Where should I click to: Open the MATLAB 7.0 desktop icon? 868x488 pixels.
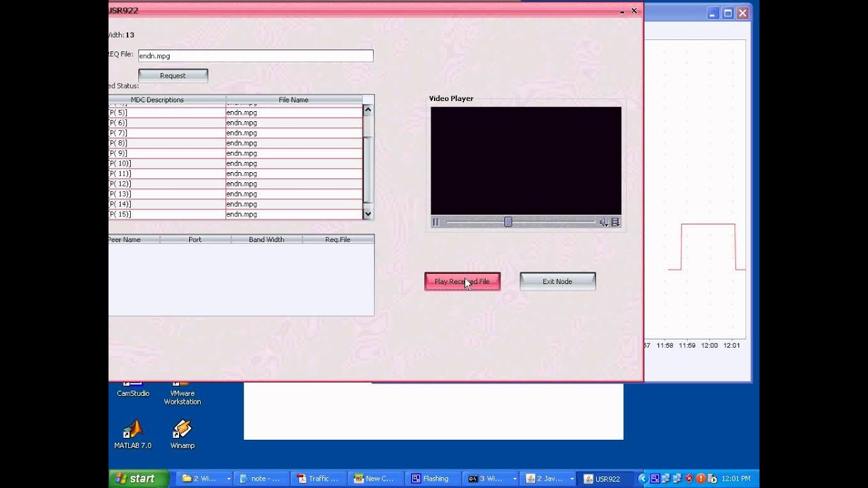133,435
